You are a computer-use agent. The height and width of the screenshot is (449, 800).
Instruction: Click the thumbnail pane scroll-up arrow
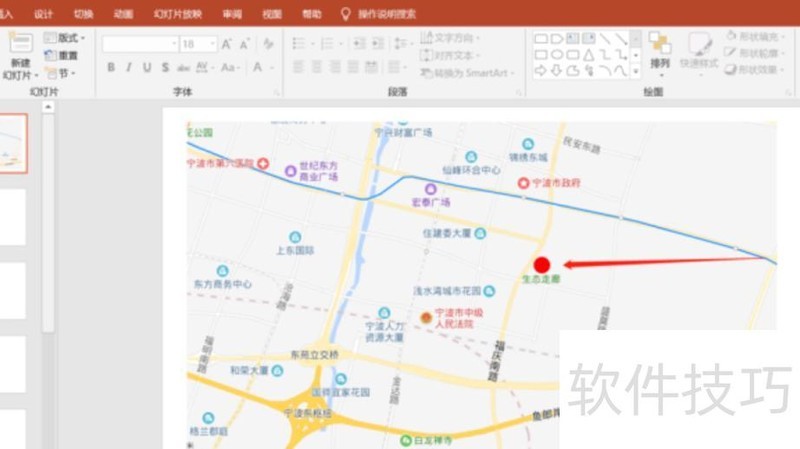click(48, 107)
